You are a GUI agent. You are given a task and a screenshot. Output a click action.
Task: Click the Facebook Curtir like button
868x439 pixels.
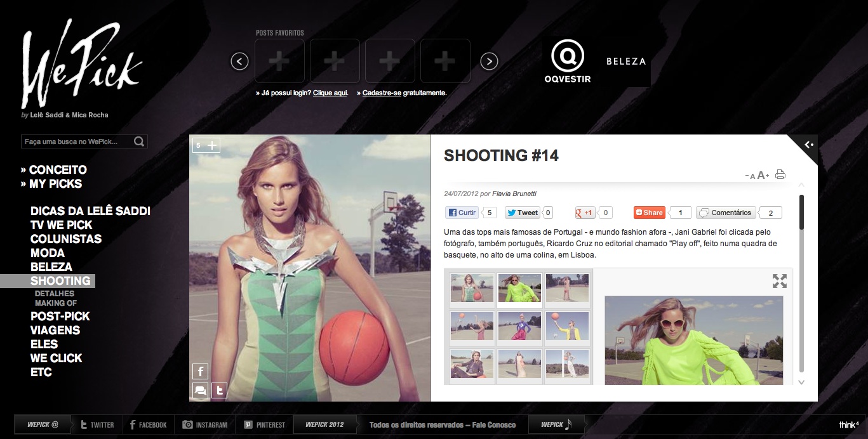pos(462,213)
